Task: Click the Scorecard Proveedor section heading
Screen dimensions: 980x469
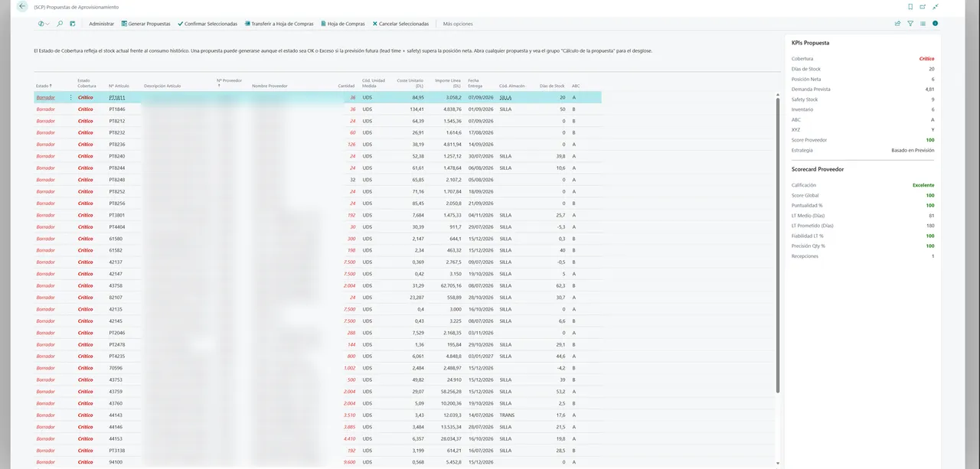Action: point(819,169)
